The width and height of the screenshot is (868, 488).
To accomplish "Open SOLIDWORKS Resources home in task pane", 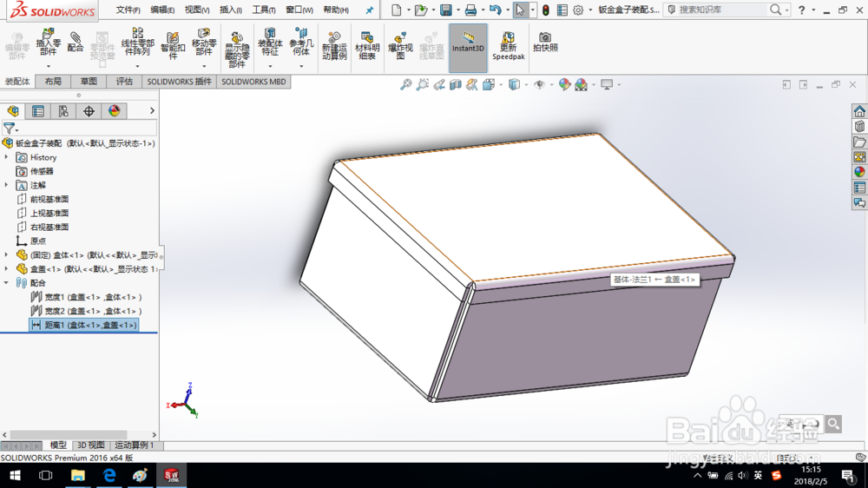I will pyautogui.click(x=859, y=111).
